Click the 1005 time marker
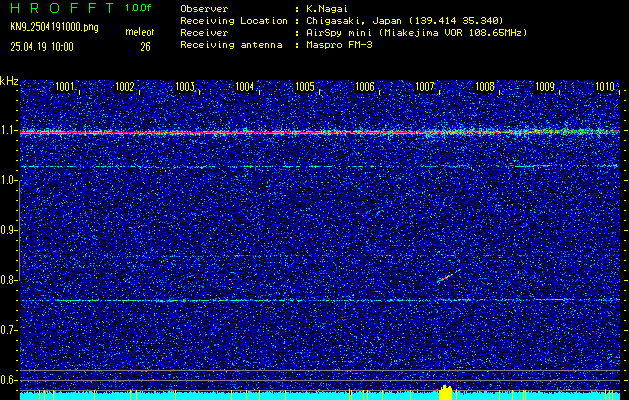This screenshot has width=629, height=400. pyautogui.click(x=305, y=87)
